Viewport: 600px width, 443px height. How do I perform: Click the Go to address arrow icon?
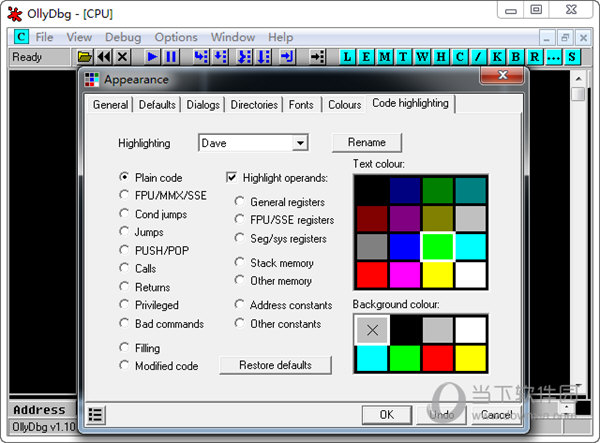click(x=317, y=57)
